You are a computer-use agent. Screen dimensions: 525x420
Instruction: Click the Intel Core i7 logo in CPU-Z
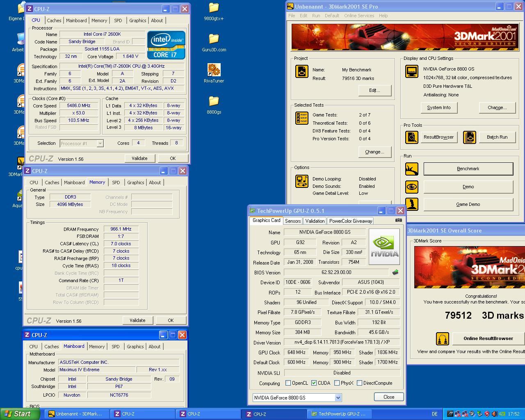[166, 45]
